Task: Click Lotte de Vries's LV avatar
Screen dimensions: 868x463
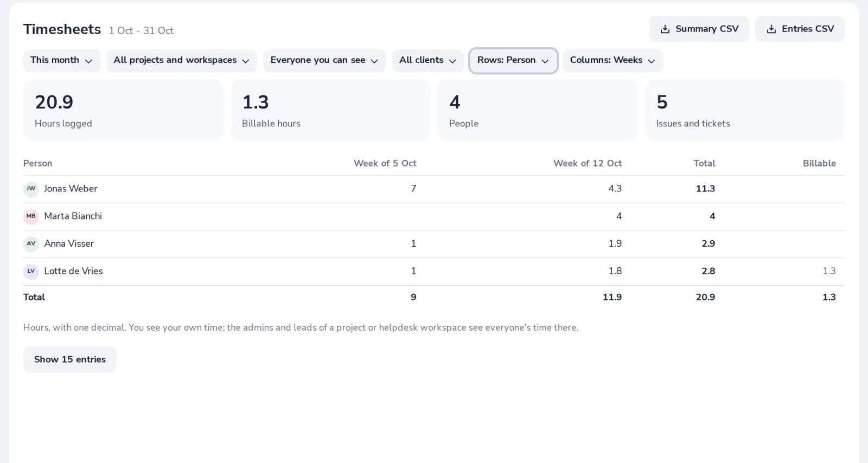Action: (31, 271)
